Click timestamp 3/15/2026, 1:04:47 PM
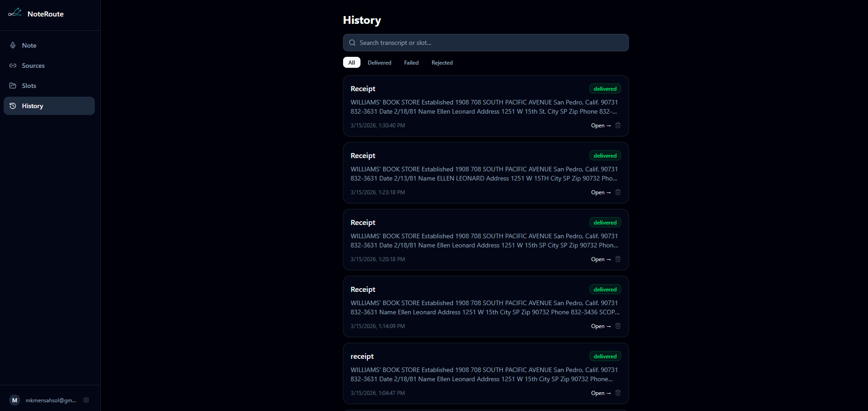The height and width of the screenshot is (411, 868). 378,393
